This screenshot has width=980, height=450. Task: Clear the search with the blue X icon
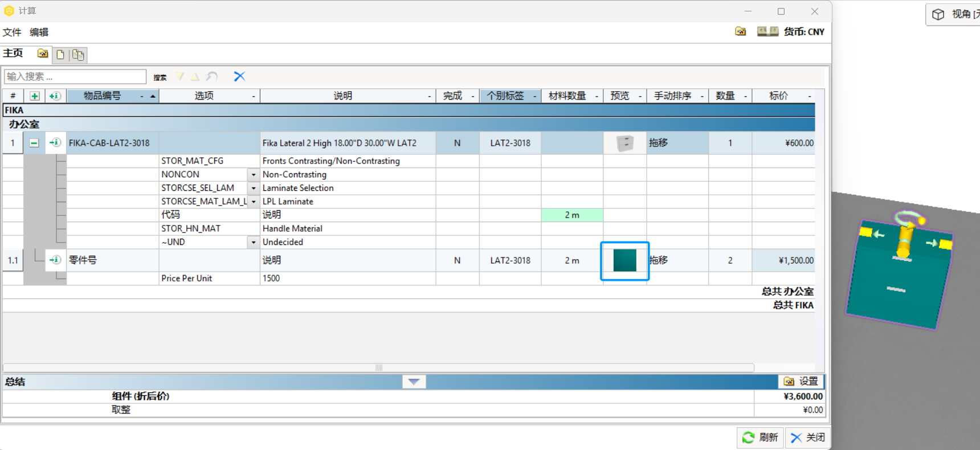(239, 76)
